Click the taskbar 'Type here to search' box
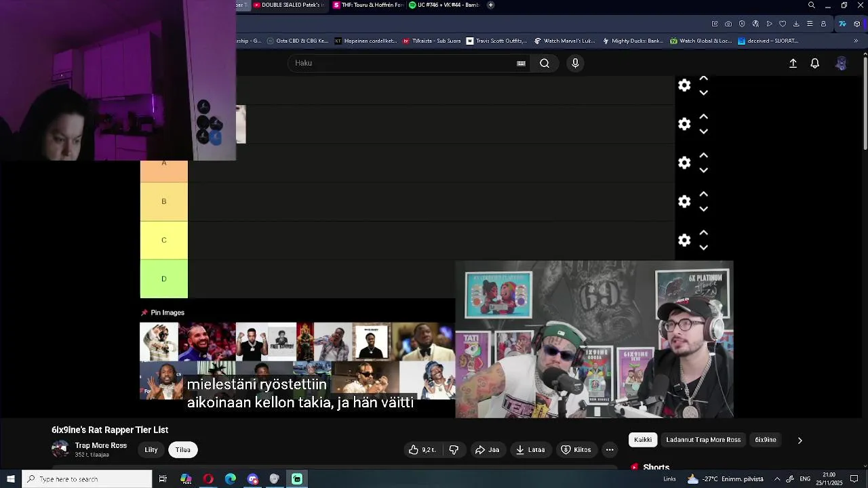868x488 pixels. pyautogui.click(x=87, y=479)
